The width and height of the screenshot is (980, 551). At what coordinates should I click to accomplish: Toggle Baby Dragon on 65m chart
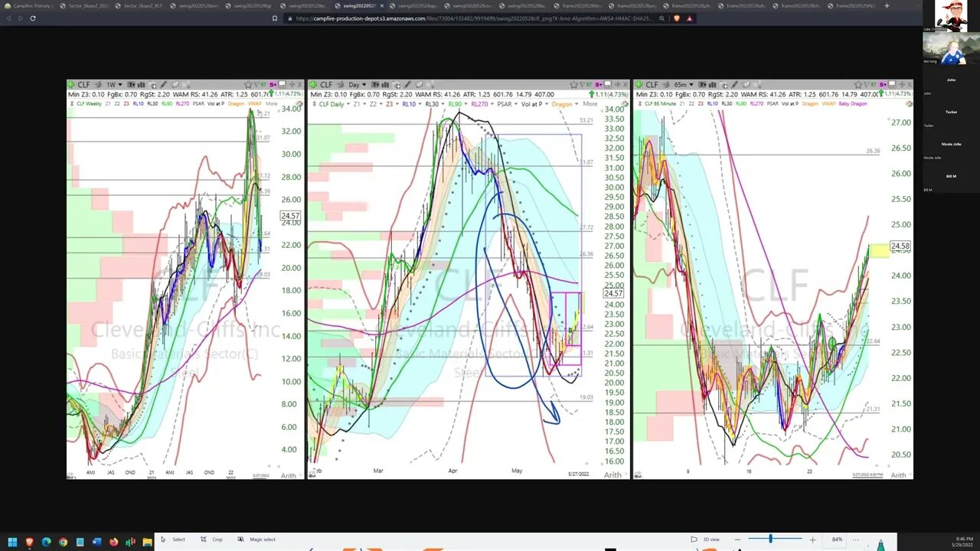point(852,103)
